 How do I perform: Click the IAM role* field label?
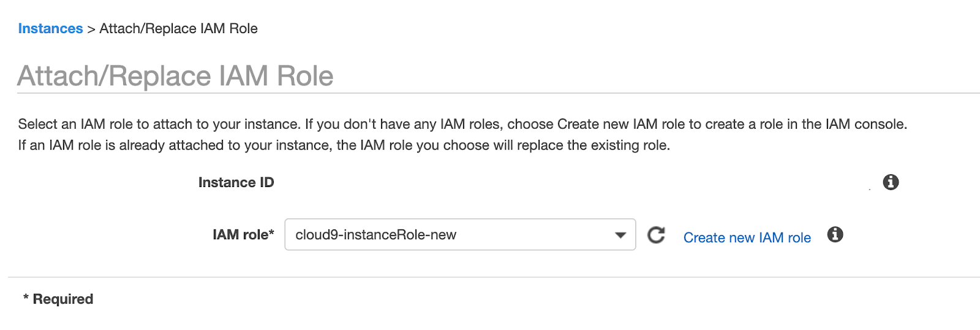coord(243,234)
